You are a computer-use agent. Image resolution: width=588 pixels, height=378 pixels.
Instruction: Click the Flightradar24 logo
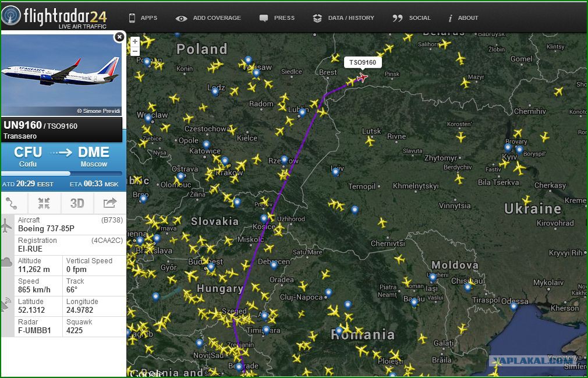[x=55, y=17]
